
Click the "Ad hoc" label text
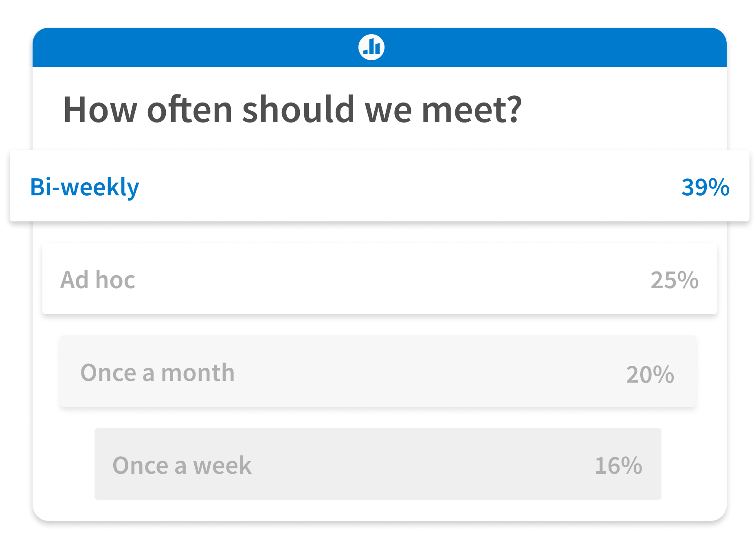pos(98,280)
